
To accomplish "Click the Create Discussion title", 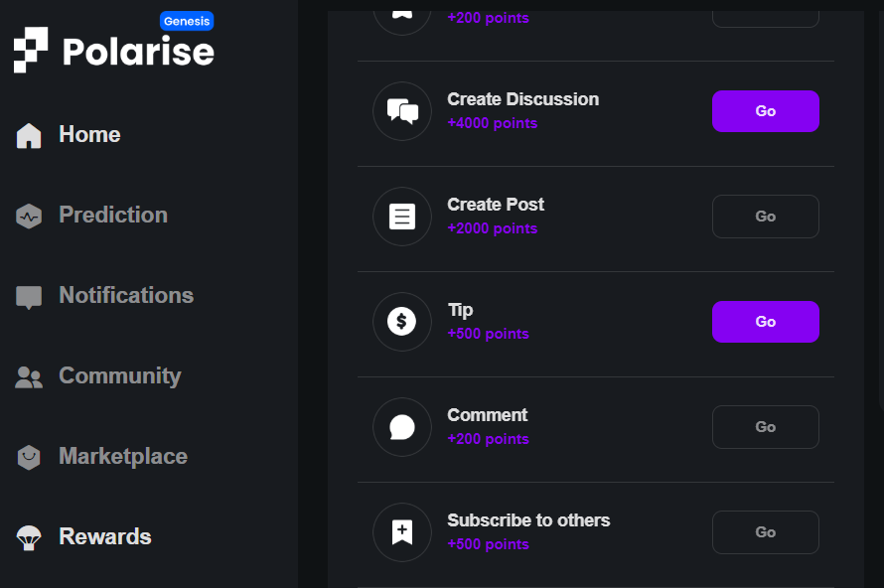I will [522, 99].
